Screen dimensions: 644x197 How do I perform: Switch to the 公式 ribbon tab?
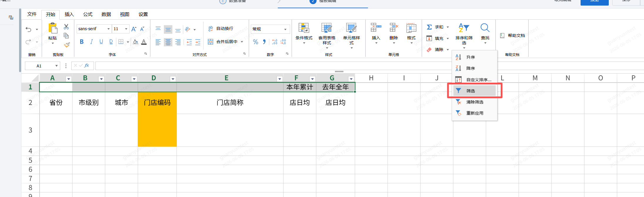tap(88, 14)
